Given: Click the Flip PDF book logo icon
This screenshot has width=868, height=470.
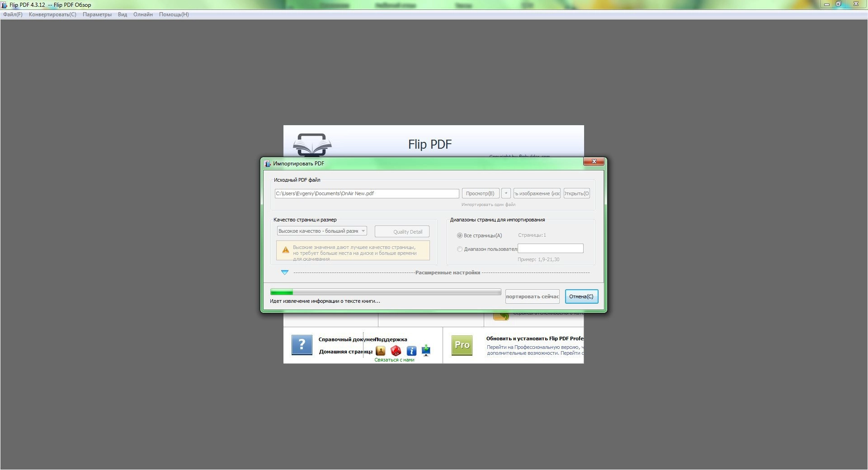Looking at the screenshot, I should [x=312, y=145].
